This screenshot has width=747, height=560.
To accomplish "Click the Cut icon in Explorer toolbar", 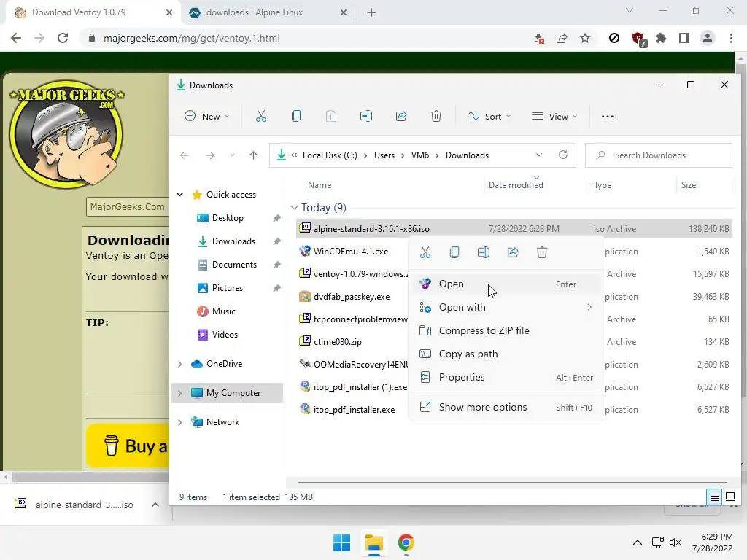I will pos(261,116).
